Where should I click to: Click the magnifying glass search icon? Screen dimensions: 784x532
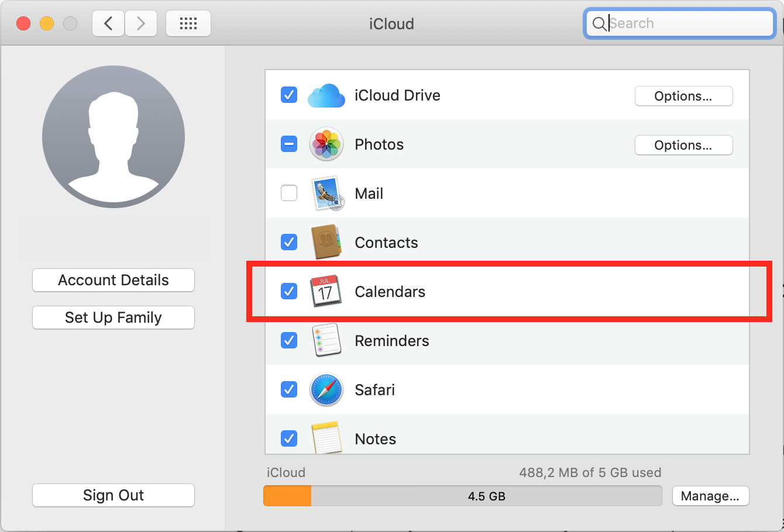pyautogui.click(x=599, y=24)
